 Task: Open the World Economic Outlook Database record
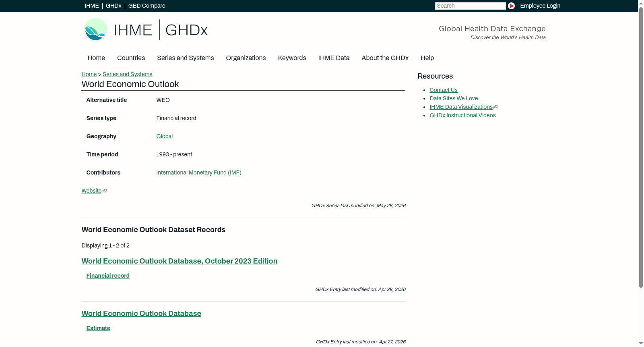pos(141,314)
